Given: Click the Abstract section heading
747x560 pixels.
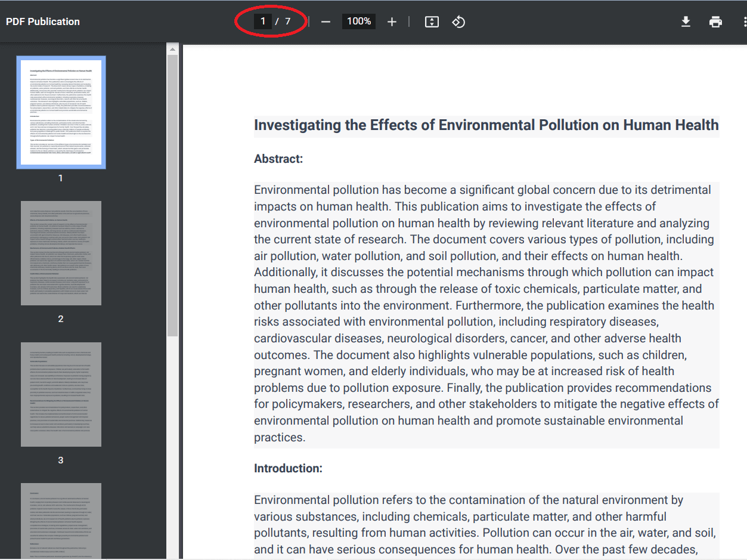Looking at the screenshot, I should point(278,159).
